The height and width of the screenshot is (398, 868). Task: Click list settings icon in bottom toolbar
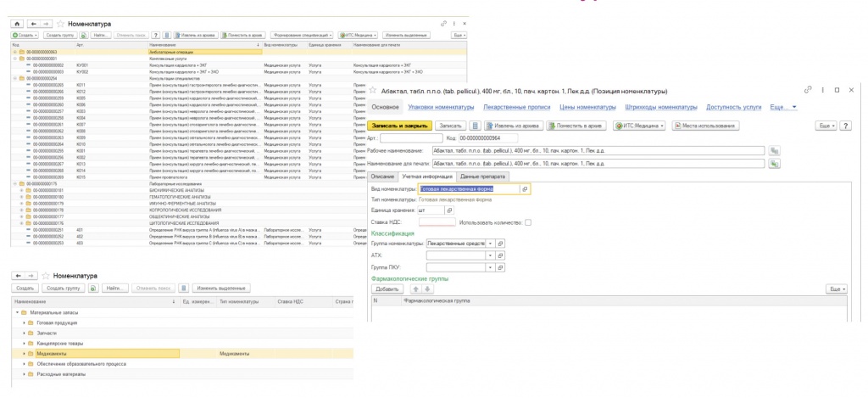(x=184, y=289)
